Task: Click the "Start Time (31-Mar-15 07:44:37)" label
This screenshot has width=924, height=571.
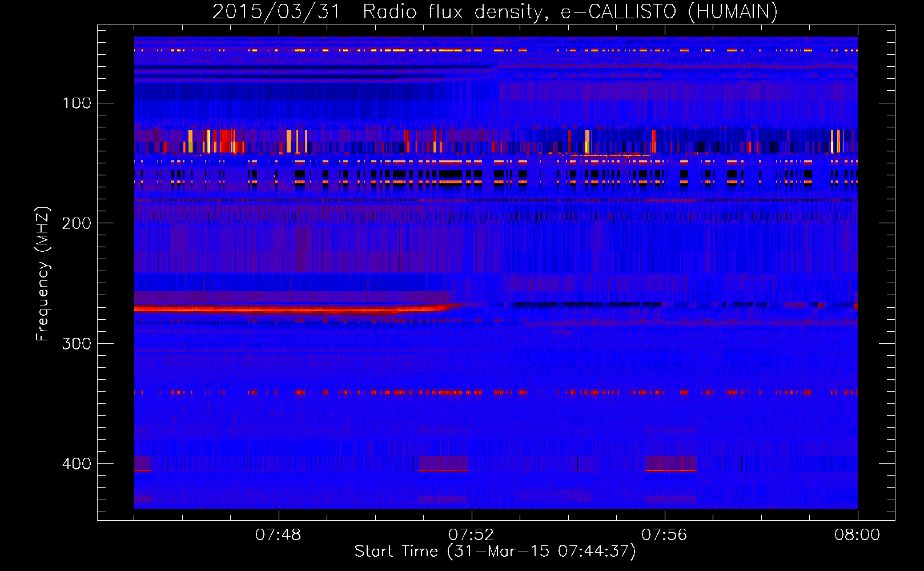Action: click(495, 552)
